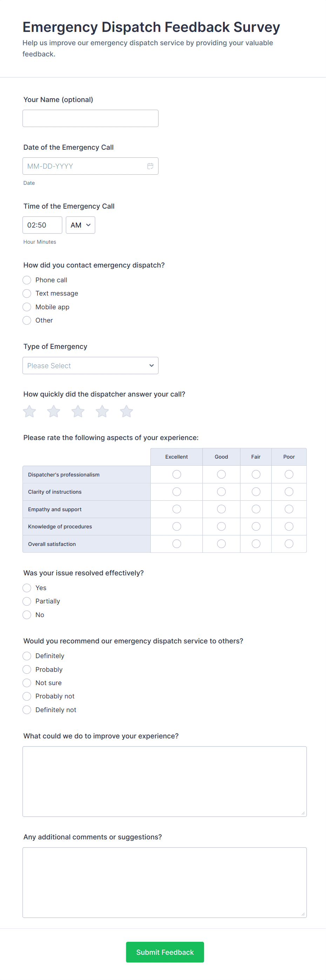
Task: Click the additional comments text area
Action: pyautogui.click(x=164, y=883)
